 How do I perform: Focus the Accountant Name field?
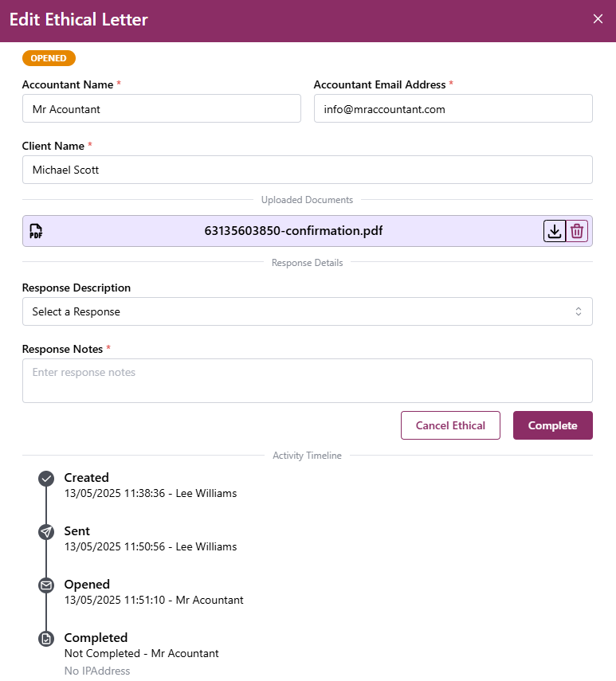click(161, 109)
